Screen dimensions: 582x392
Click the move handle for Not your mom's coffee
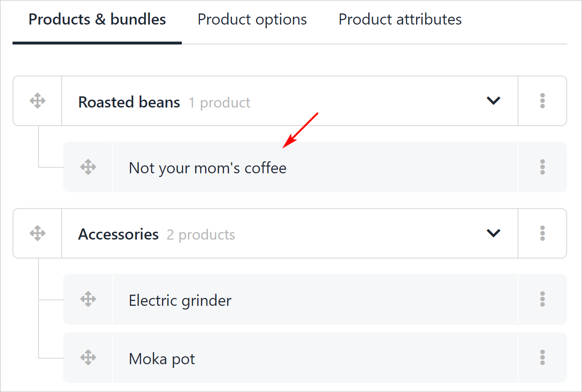[88, 167]
